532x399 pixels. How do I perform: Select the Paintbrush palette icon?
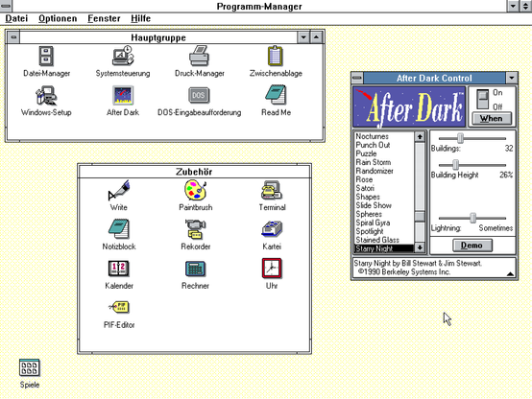point(196,190)
